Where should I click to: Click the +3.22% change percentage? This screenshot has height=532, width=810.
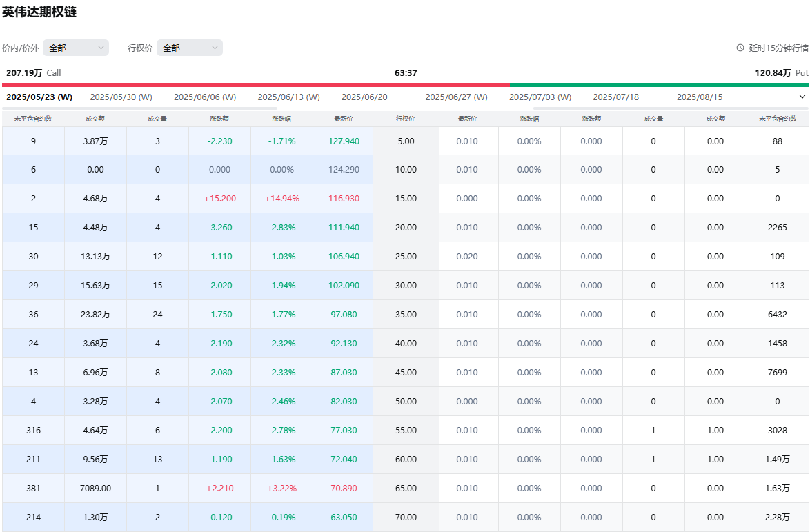pos(281,488)
